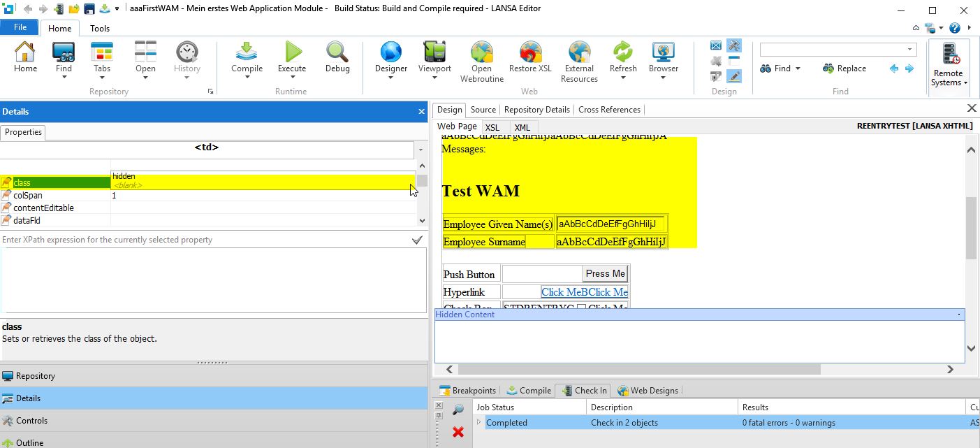Open the Designer tool
The image size is (980, 448).
point(390,52)
